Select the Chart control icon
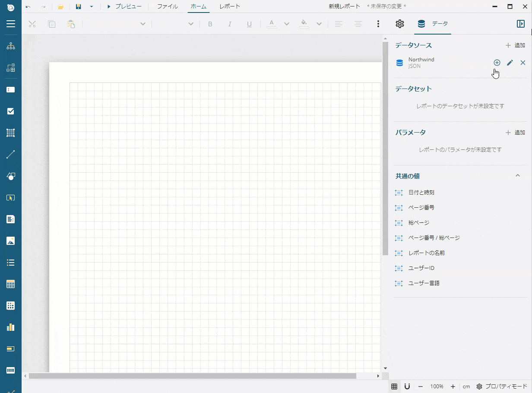This screenshot has height=393, width=532. point(11,327)
